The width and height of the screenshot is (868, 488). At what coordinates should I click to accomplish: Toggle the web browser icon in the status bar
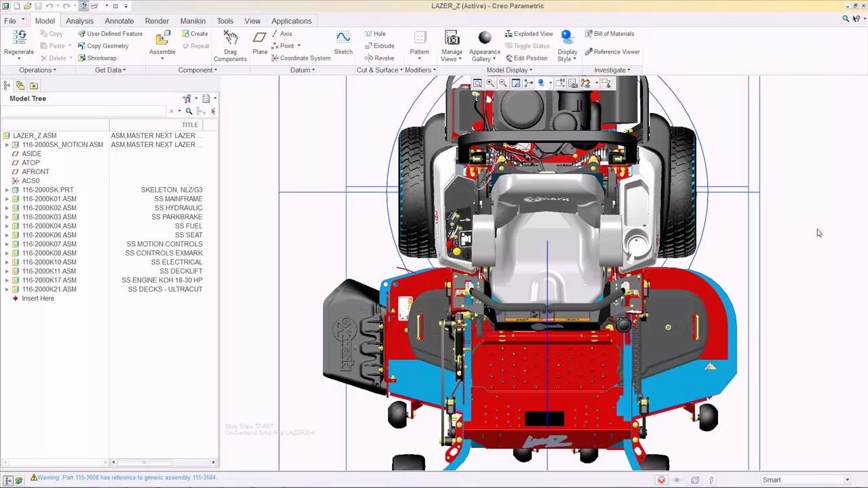click(18, 480)
